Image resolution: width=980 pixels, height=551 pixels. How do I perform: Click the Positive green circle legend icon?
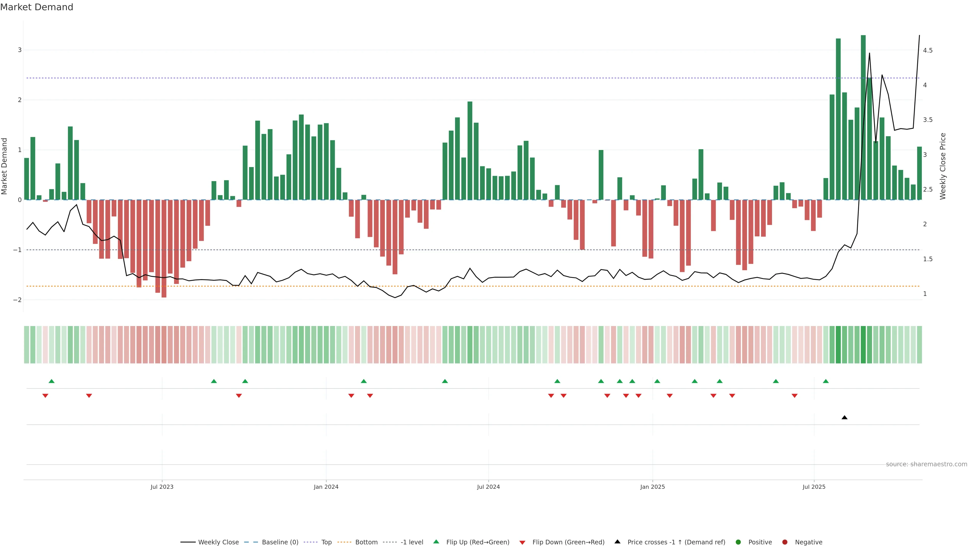[738, 542]
